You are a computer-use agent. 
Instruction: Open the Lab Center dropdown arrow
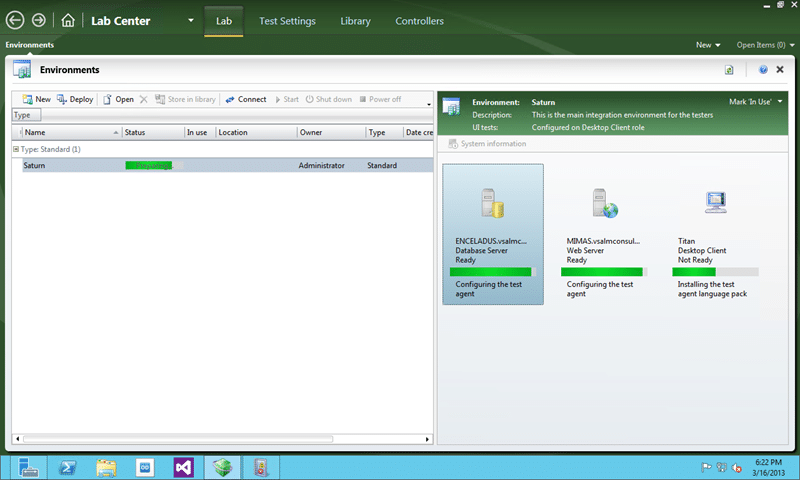(191, 20)
